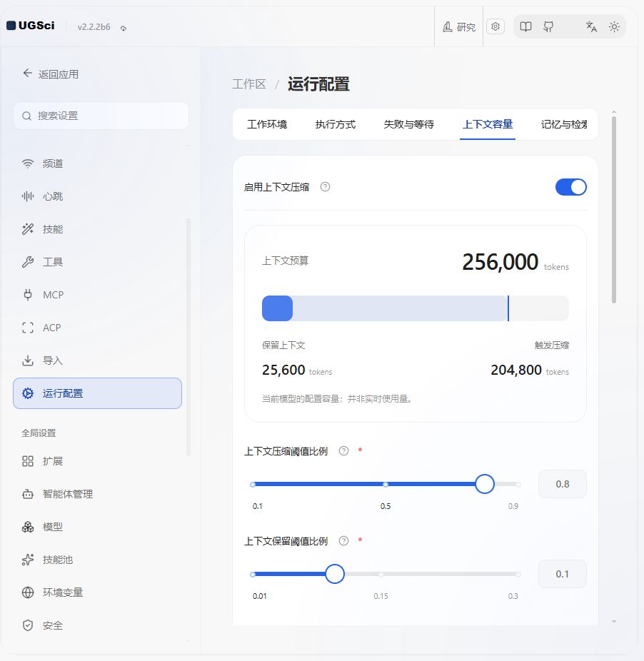This screenshot has width=644, height=661.
Task: Open the 研究 mode button
Action: click(459, 27)
